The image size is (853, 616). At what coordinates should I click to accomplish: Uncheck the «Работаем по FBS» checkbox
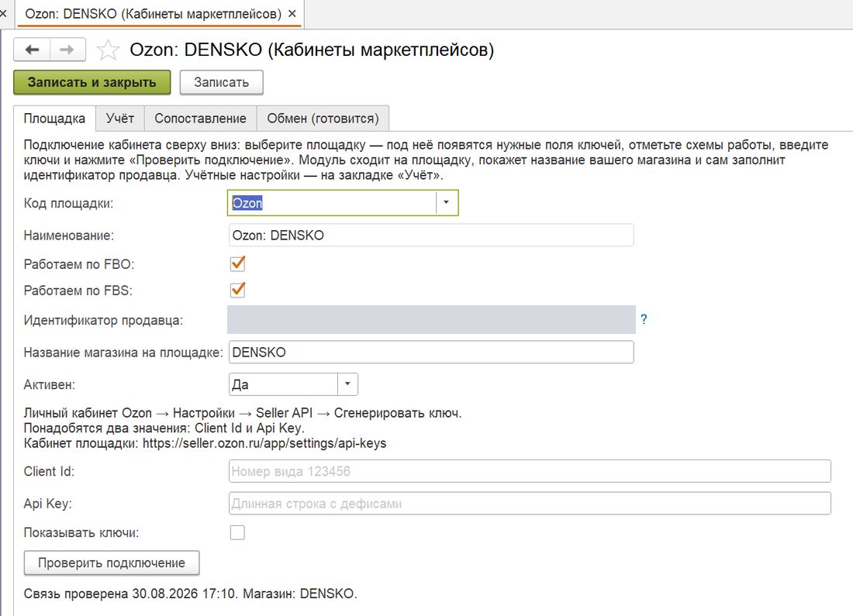tap(238, 290)
